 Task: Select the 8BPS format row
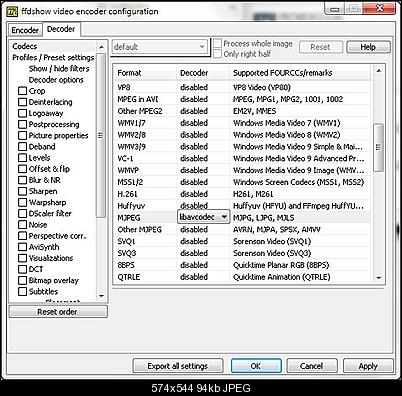coord(243,265)
